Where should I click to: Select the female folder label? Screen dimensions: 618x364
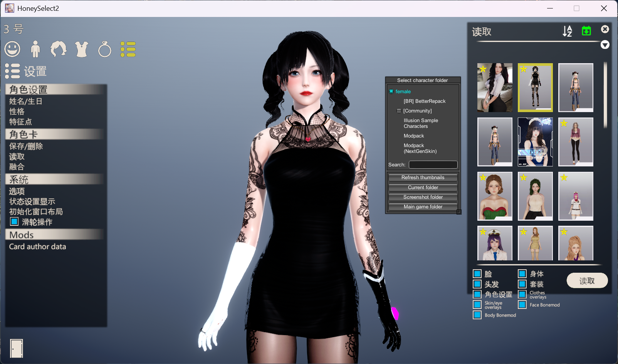tap(403, 92)
